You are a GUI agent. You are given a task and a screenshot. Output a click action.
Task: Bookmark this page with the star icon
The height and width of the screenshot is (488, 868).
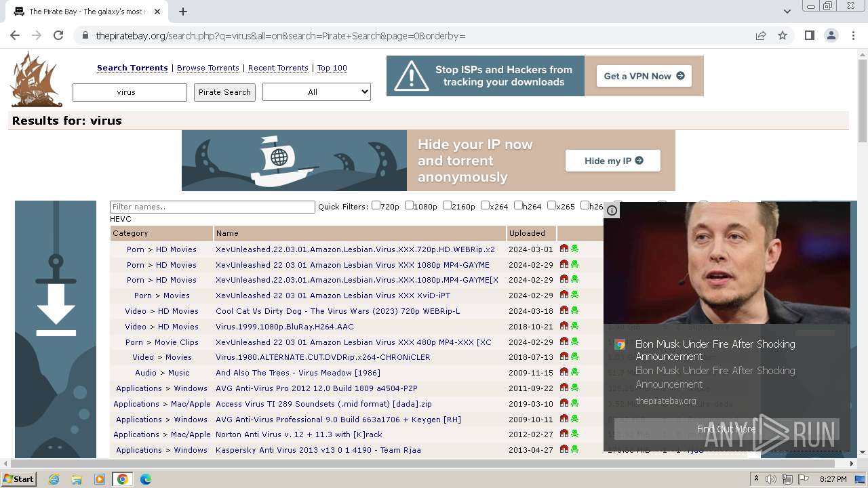(783, 35)
